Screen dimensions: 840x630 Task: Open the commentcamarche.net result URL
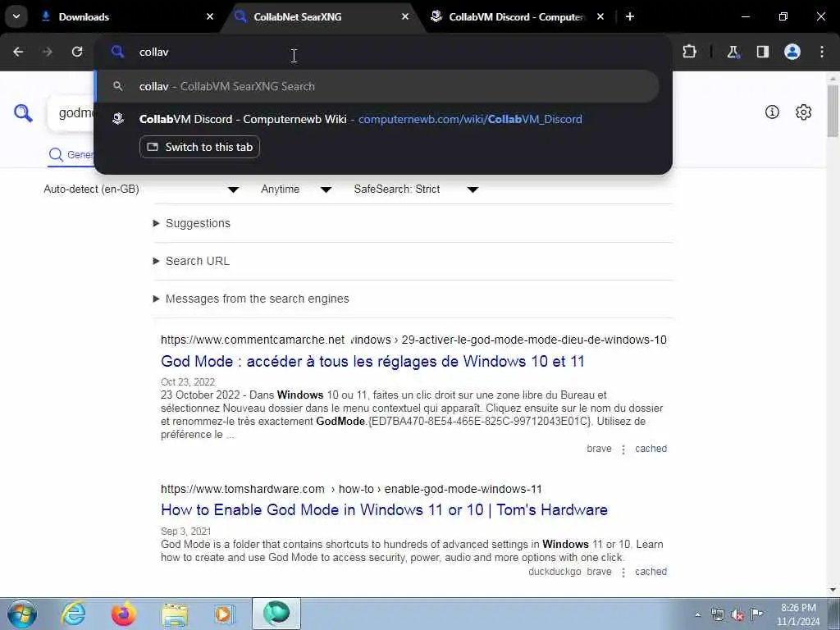click(413, 340)
